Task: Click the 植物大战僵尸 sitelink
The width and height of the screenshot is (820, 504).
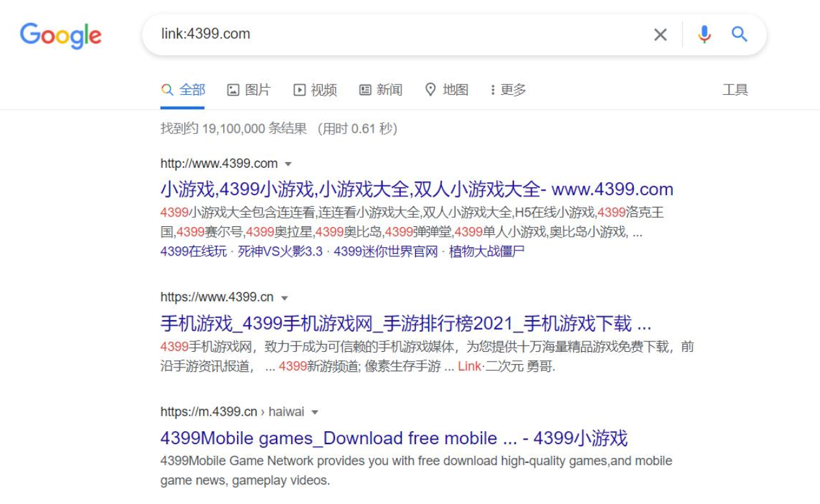Action: [x=487, y=252]
